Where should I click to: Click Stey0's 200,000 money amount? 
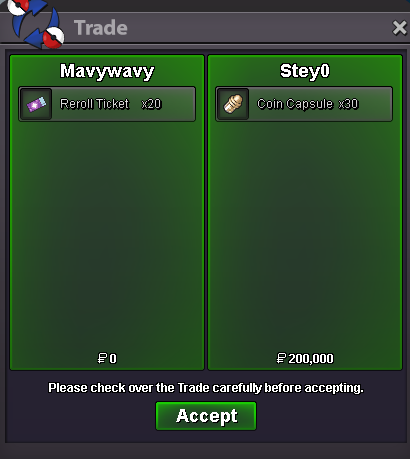click(311, 359)
